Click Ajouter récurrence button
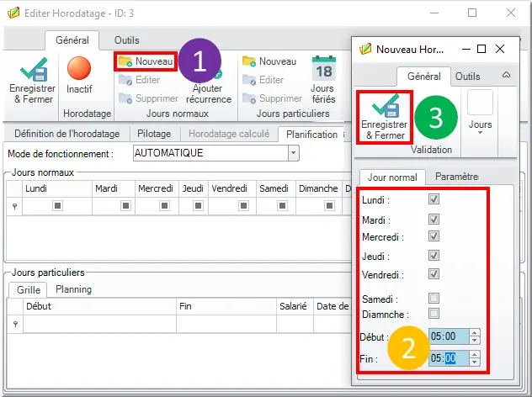Image resolution: width=532 pixels, height=397 pixels. (x=208, y=82)
